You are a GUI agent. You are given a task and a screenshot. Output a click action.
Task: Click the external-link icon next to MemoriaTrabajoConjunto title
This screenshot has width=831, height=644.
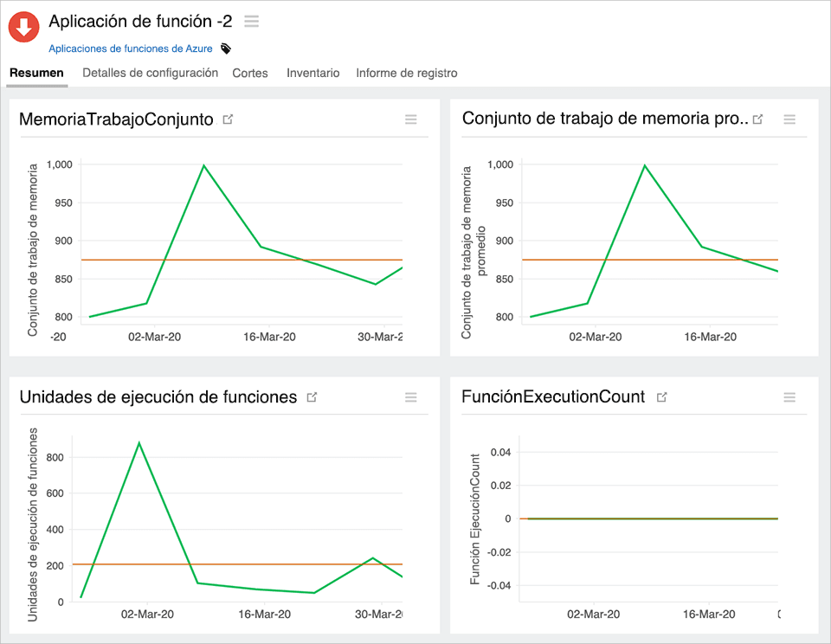coord(228,120)
